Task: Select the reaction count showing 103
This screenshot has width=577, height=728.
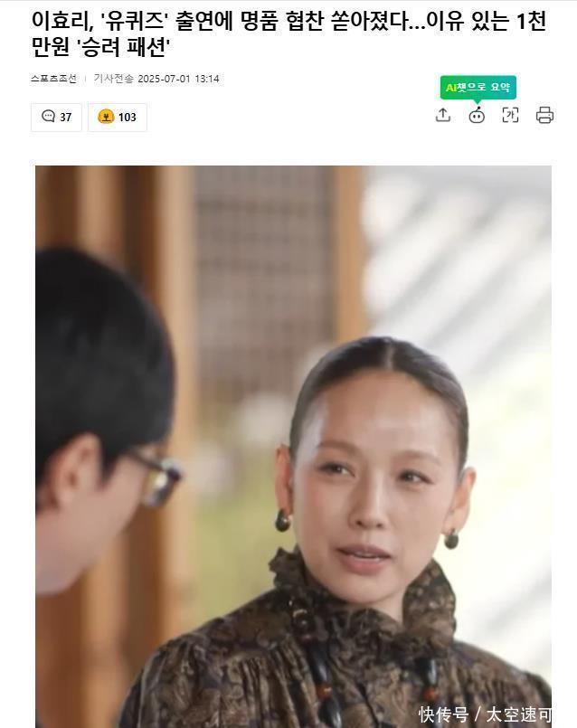Action: pyautogui.click(x=118, y=117)
